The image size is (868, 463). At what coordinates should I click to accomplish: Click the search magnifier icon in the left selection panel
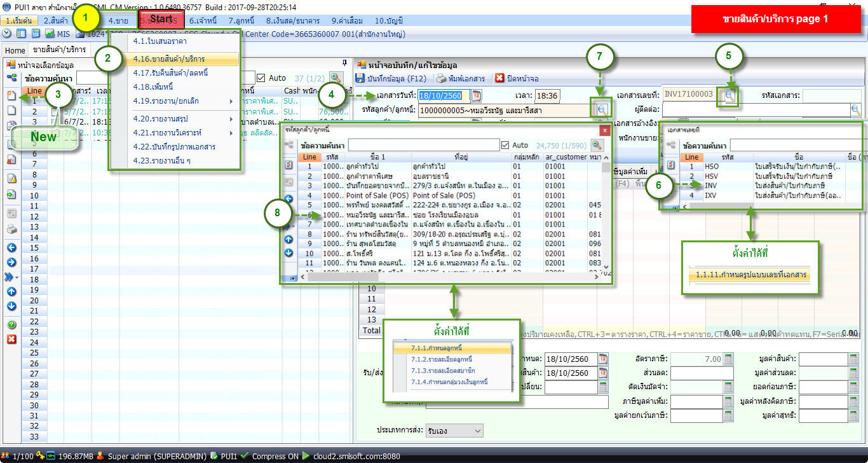click(x=336, y=78)
